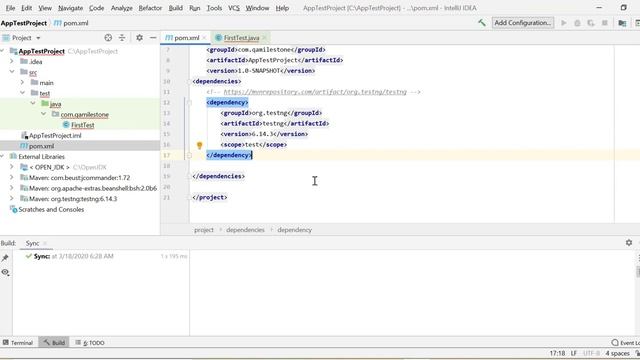The height and width of the screenshot is (360, 640).
Task: Expand the .idea folder
Action: coord(12,61)
